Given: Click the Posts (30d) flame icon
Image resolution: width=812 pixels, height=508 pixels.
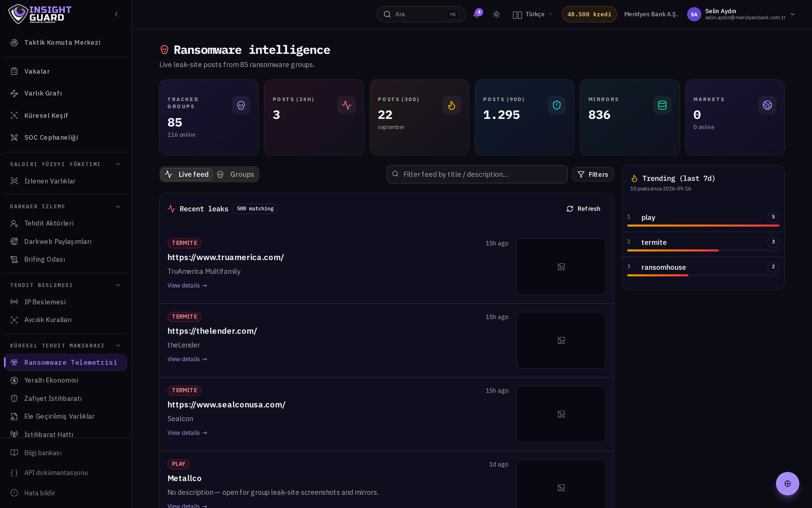Looking at the screenshot, I should coord(452,105).
